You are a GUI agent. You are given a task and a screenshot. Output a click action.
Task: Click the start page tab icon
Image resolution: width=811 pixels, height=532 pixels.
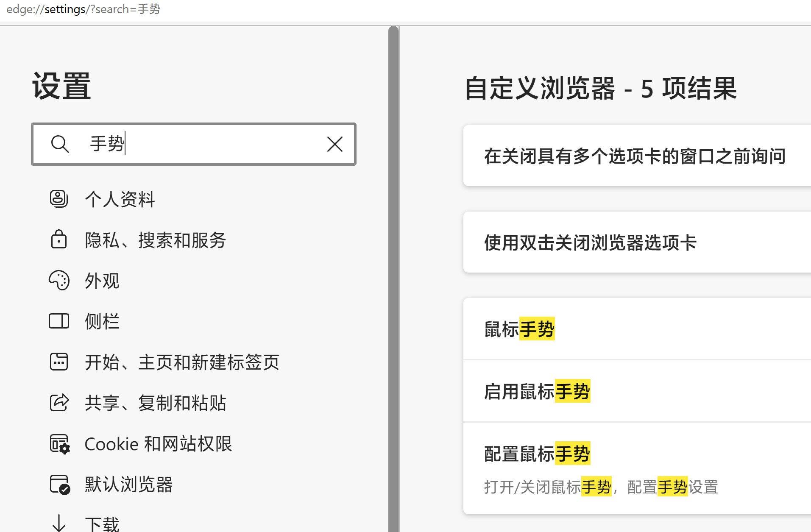(x=59, y=362)
